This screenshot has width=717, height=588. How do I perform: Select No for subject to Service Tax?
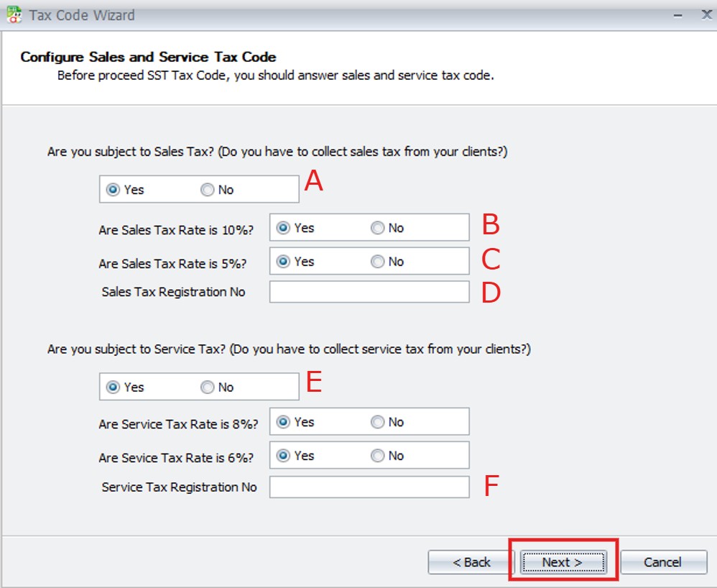point(208,387)
